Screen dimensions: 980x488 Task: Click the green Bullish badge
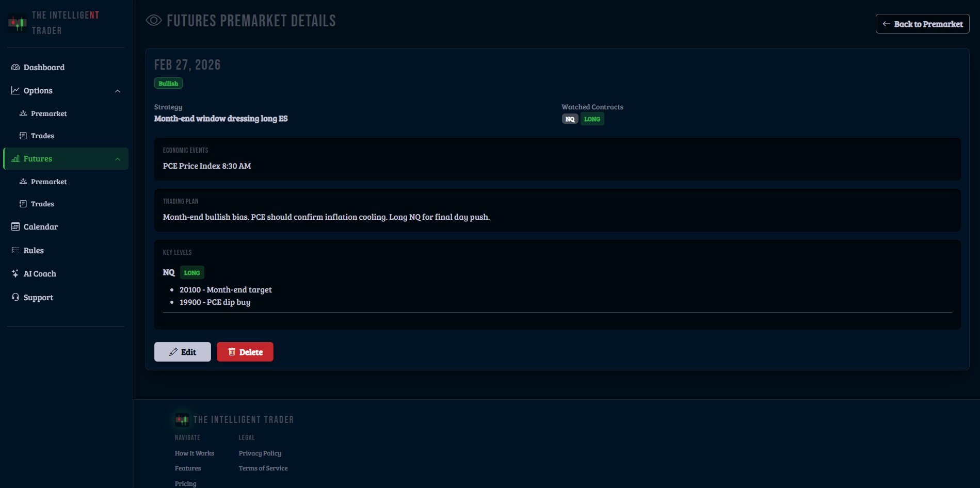[168, 83]
